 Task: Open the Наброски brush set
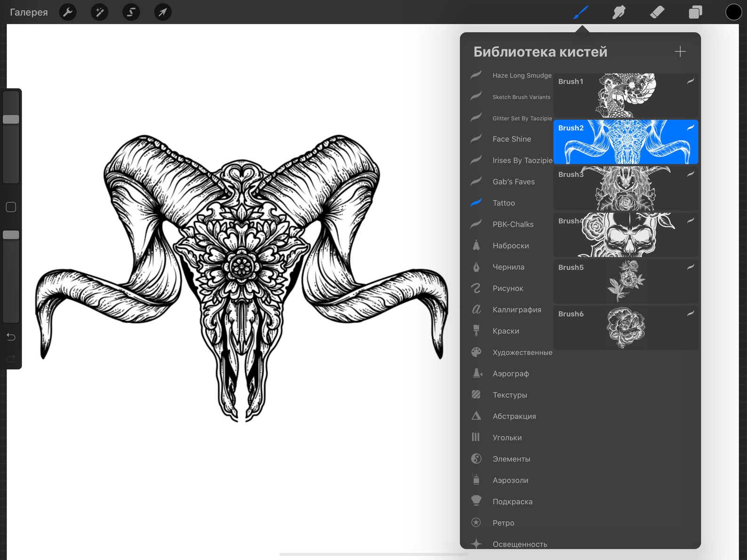coord(511,246)
